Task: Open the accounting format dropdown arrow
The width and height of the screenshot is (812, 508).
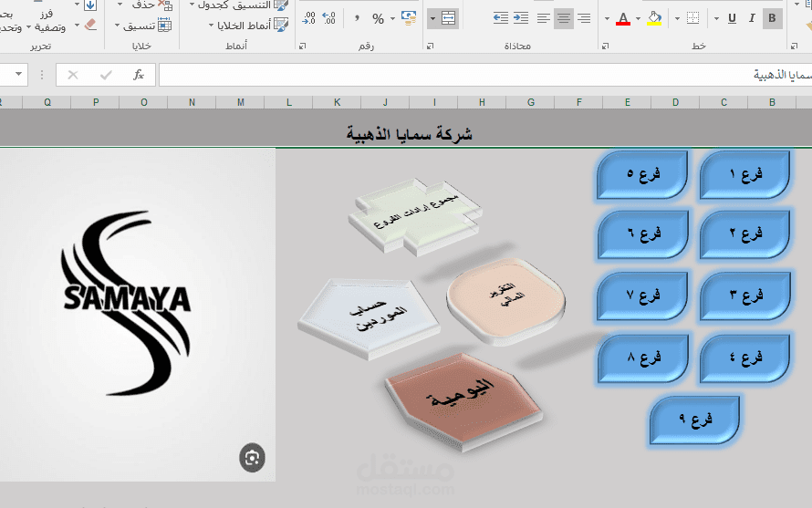Action: tap(392, 18)
